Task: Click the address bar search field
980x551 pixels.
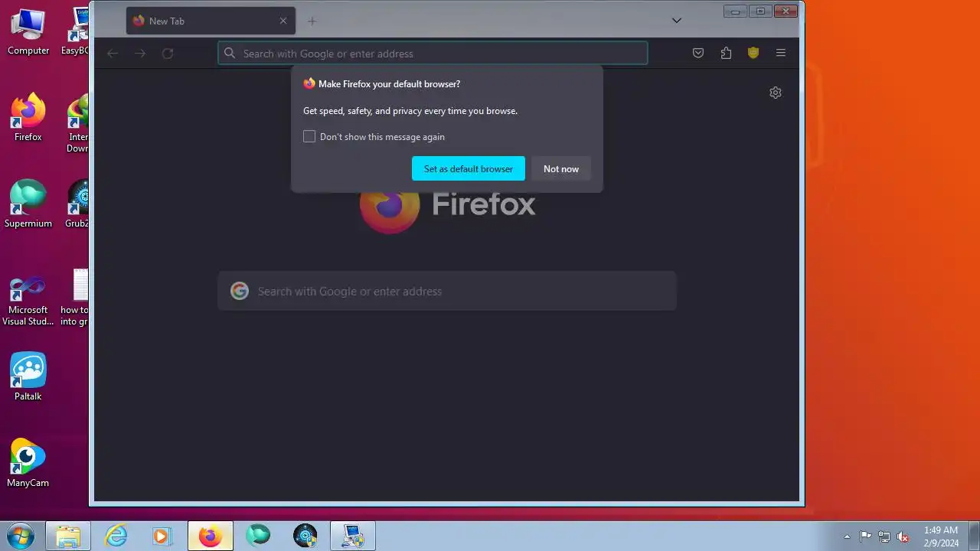Action: [433, 53]
